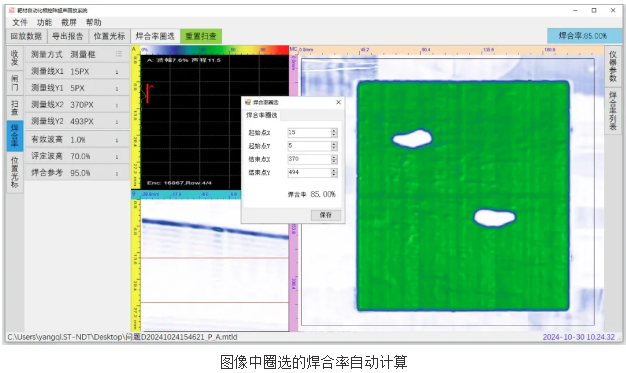Open the 文件 menu

[20, 22]
